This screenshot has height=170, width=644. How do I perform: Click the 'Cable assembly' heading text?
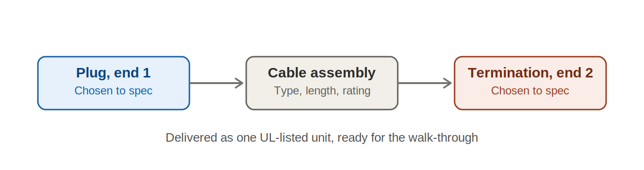tap(322, 73)
